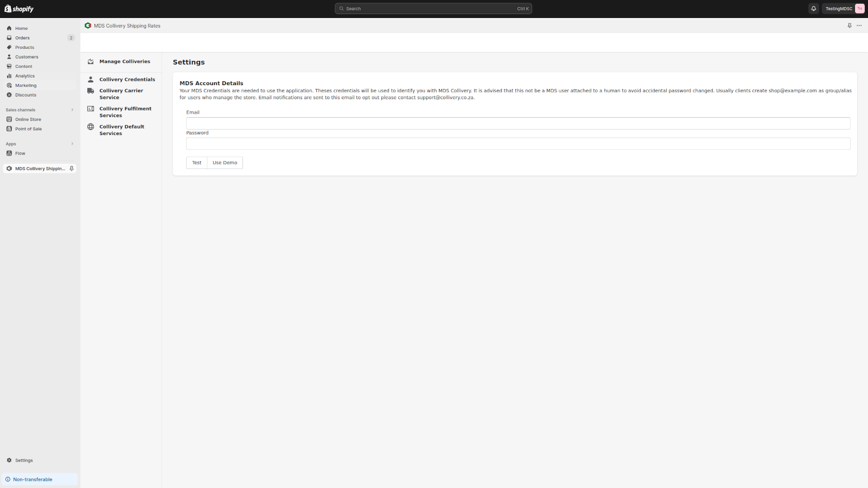The width and height of the screenshot is (868, 488).
Task: Click the Default Services globe icon
Action: 91,127
